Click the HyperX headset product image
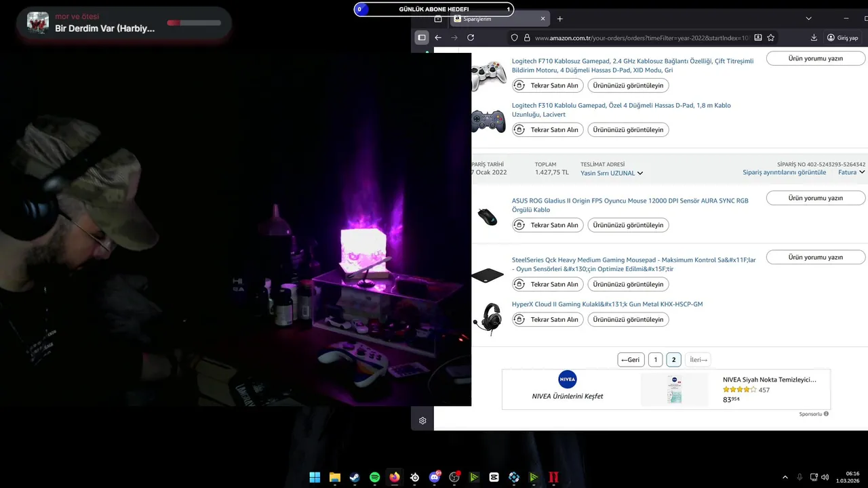 pyautogui.click(x=488, y=319)
